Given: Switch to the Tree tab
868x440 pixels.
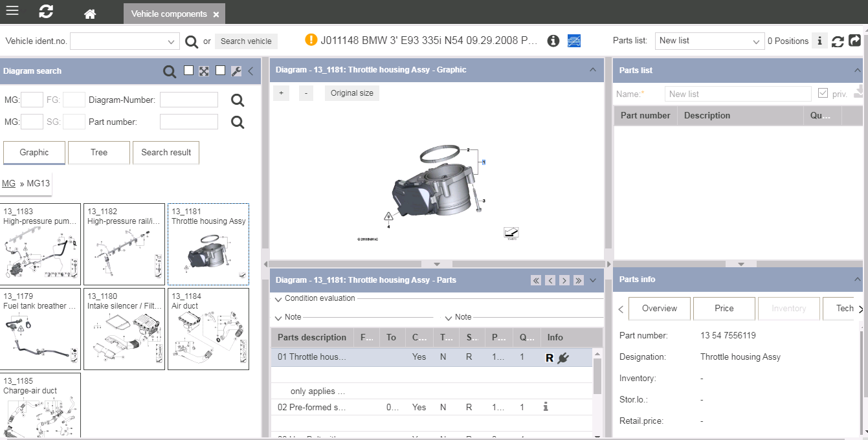Looking at the screenshot, I should tap(99, 153).
